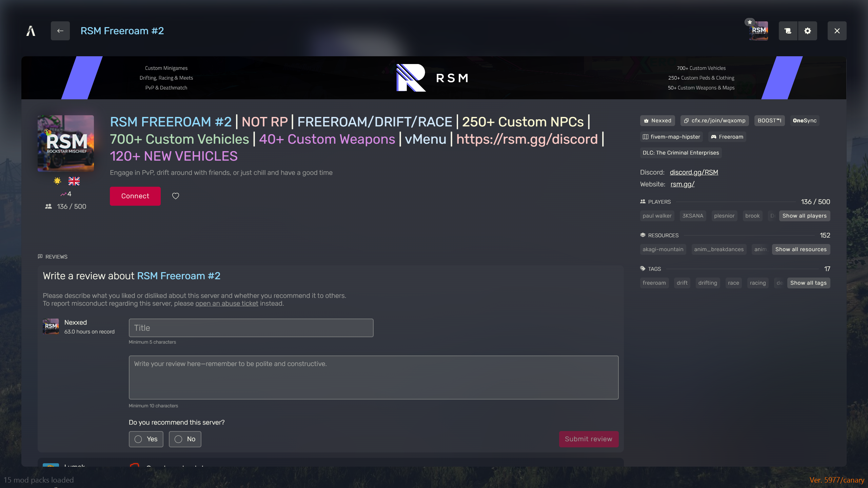Click the back arrow button
Image resolution: width=868 pixels, height=488 pixels.
click(60, 31)
